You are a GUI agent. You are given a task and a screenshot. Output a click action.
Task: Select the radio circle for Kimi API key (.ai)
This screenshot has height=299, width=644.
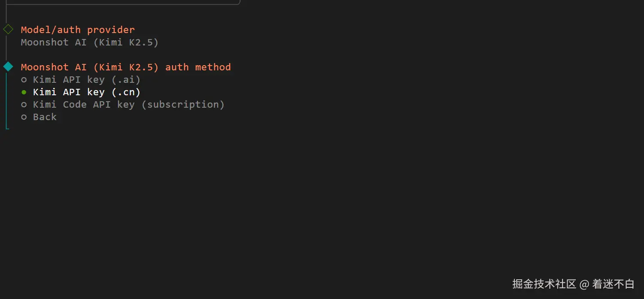coord(24,80)
